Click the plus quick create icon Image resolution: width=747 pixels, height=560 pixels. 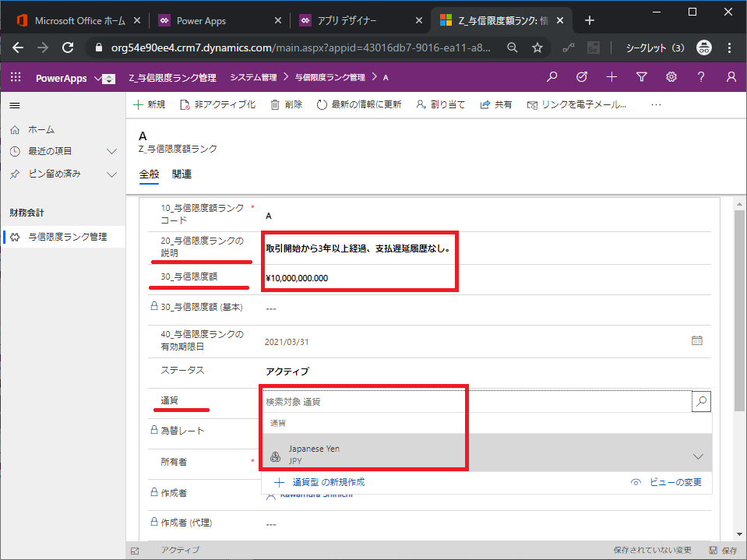tap(611, 77)
